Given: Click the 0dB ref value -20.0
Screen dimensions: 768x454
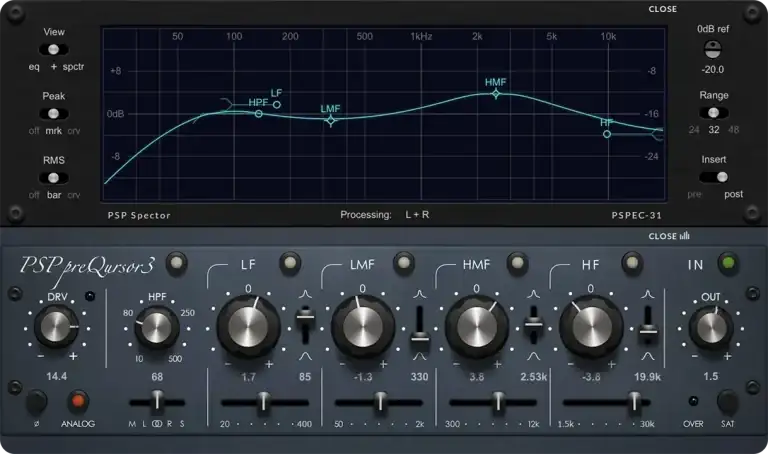Looking at the screenshot, I should coord(713,70).
